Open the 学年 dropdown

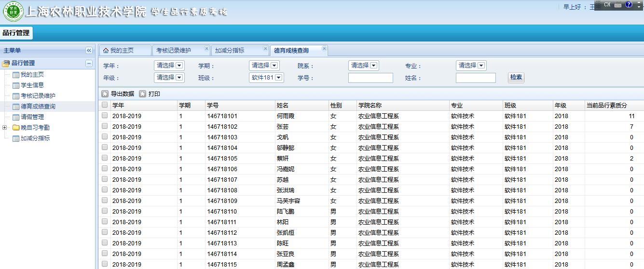click(169, 66)
